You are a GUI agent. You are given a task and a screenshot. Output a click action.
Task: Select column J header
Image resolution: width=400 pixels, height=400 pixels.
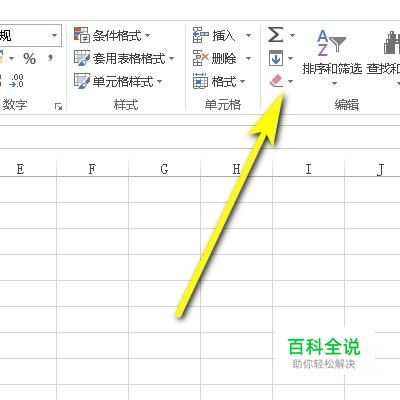(x=373, y=169)
